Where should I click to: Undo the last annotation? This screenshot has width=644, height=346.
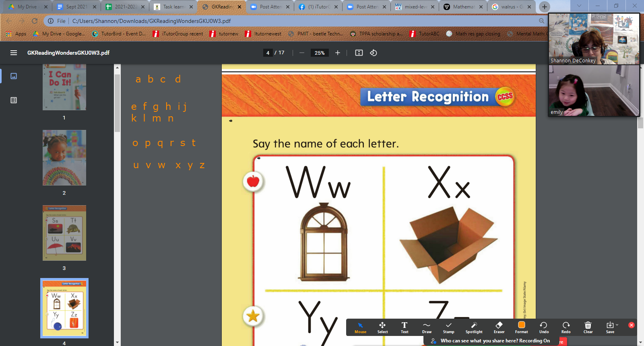click(544, 328)
